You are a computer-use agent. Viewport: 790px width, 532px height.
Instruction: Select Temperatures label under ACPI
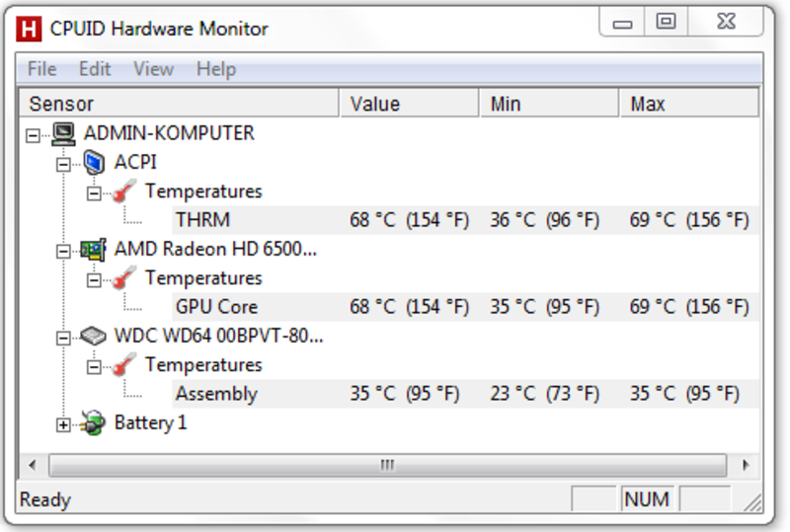(203, 191)
